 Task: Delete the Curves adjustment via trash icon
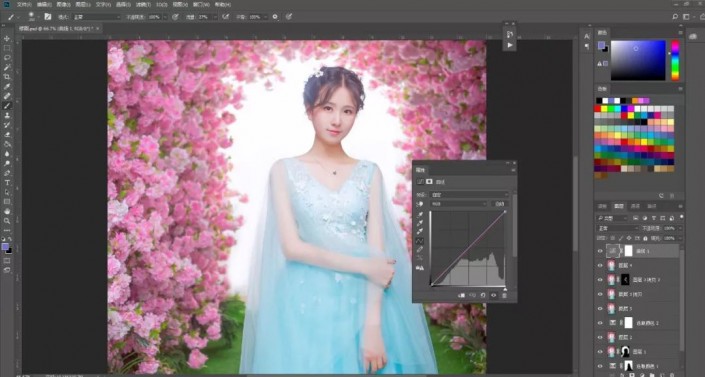pyautogui.click(x=504, y=296)
